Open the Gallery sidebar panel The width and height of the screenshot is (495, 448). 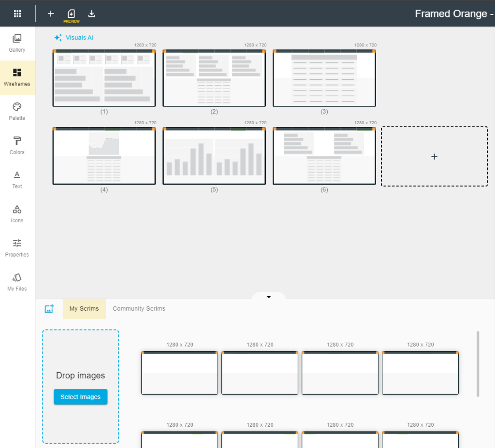click(17, 43)
